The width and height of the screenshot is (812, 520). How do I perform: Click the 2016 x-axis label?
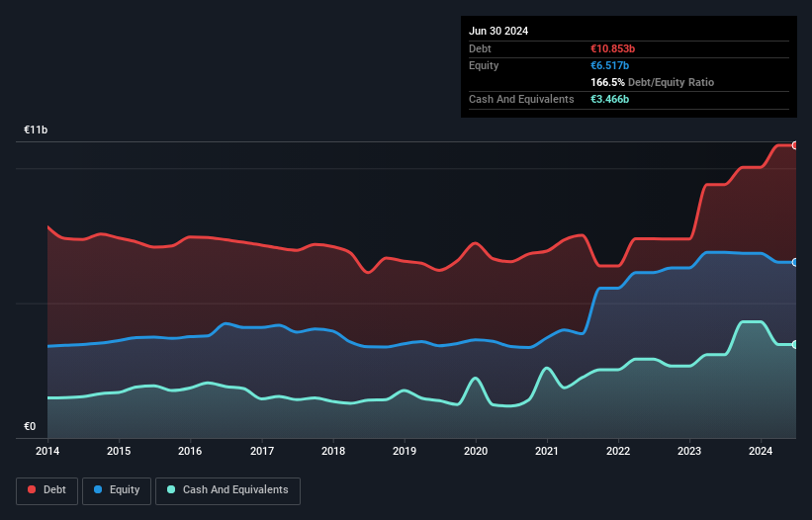190,451
